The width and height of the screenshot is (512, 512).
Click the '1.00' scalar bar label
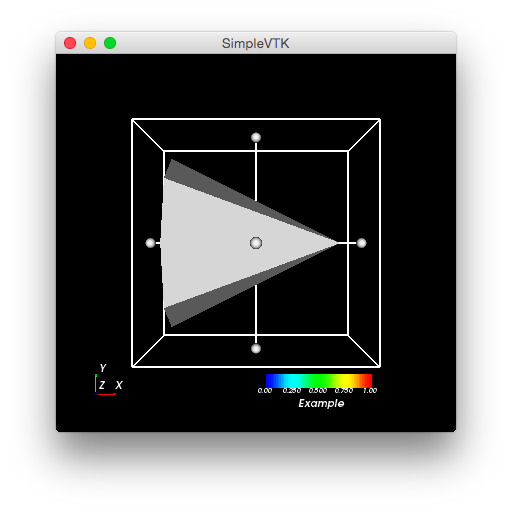coord(370,391)
